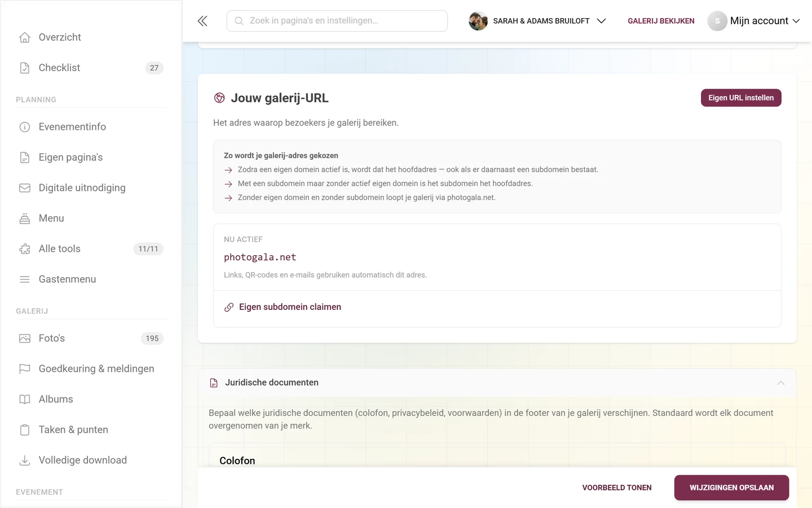Click the Goedkeuring & meldingen flag icon

(25, 369)
